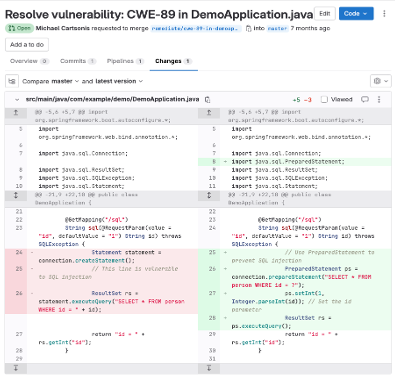Expand lines upward on right diff top

click(x=209, y=113)
